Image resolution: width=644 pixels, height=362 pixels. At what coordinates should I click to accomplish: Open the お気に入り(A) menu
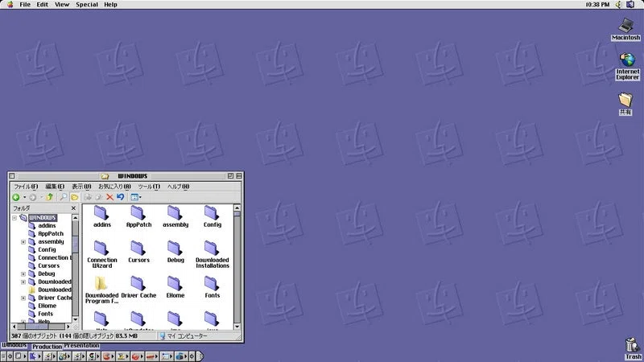(114, 187)
